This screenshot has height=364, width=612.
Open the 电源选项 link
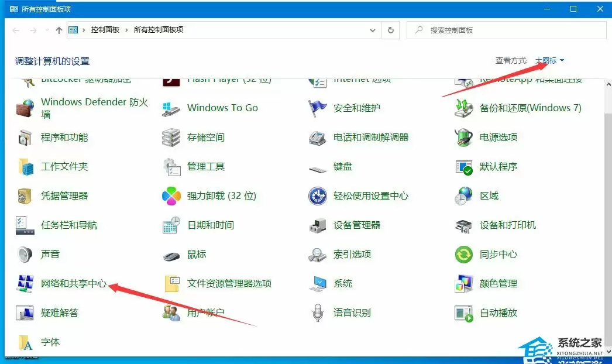tap(498, 138)
